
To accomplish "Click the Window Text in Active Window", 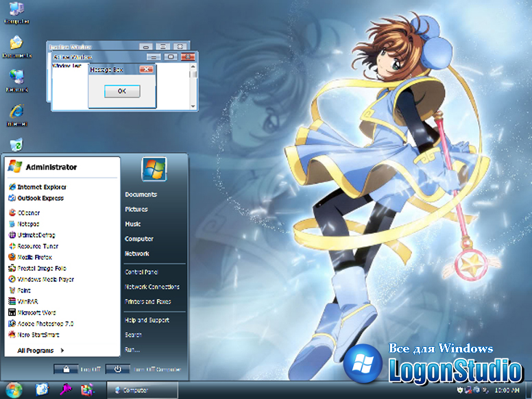I will click(66, 66).
